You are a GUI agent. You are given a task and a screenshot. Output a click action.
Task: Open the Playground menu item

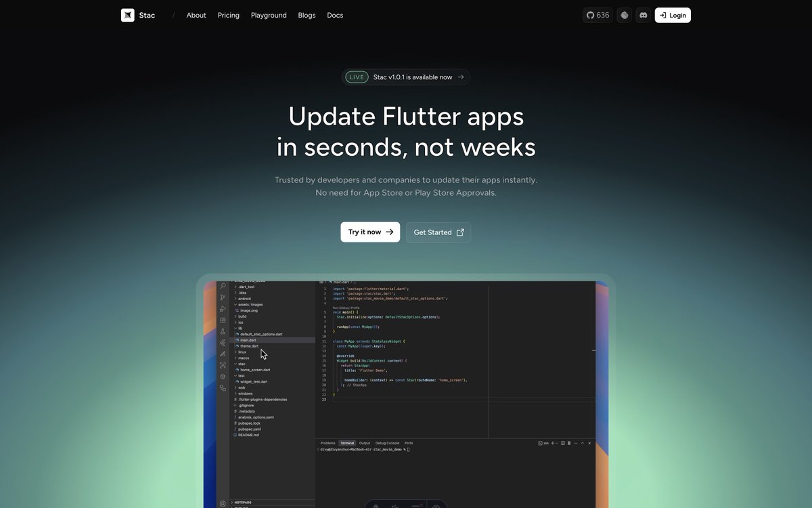click(269, 15)
